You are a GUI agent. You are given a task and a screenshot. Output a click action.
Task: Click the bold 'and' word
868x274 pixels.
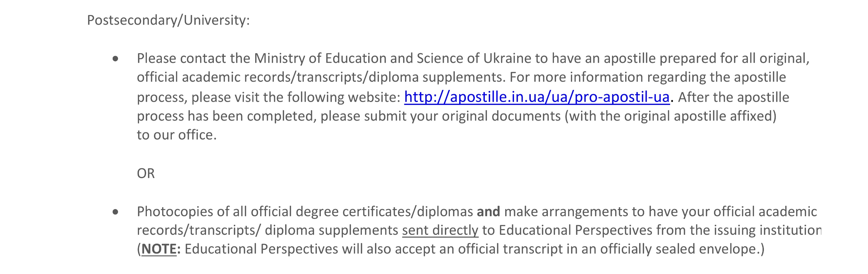488,212
